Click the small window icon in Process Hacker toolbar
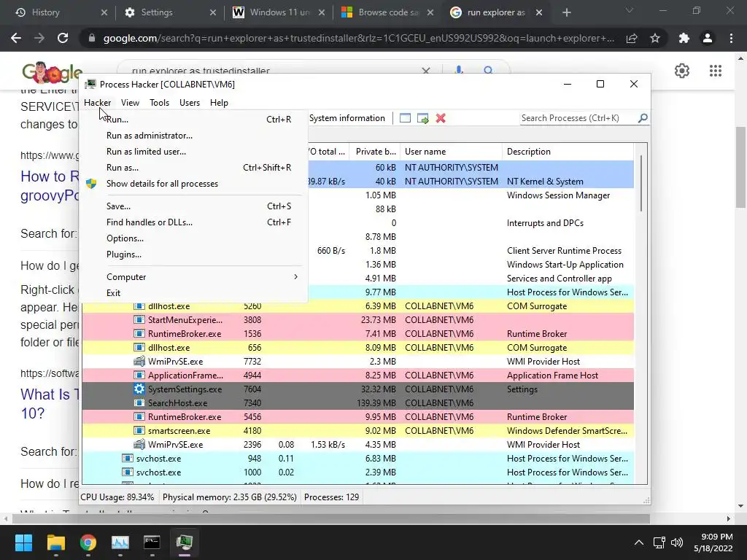This screenshot has width=747, height=560. click(405, 118)
